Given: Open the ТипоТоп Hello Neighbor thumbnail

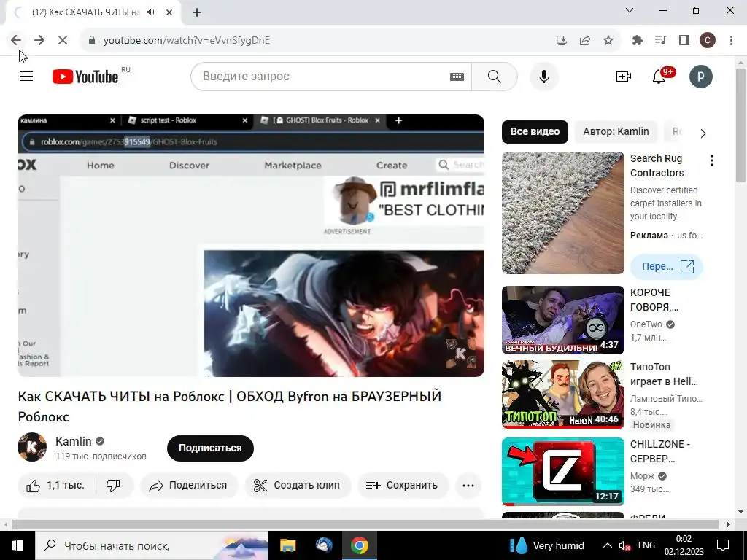Looking at the screenshot, I should [562, 394].
